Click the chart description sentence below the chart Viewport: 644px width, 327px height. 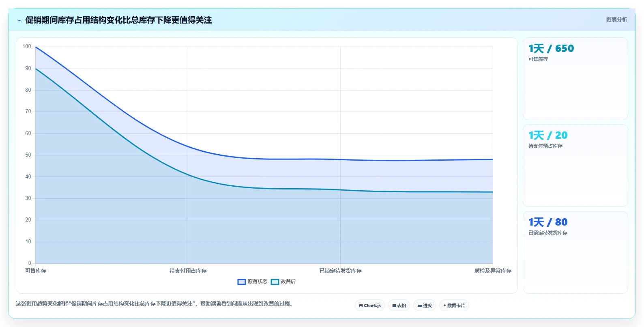tap(155, 303)
